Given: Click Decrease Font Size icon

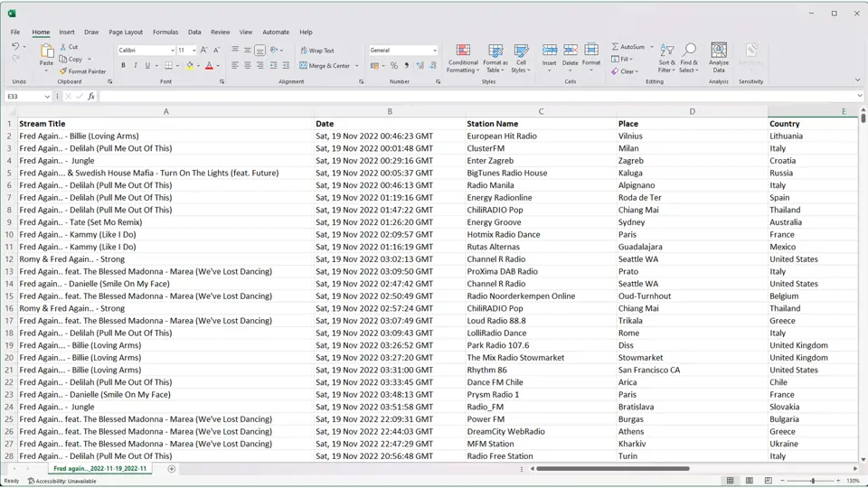Looking at the screenshot, I should pyautogui.click(x=216, y=51).
